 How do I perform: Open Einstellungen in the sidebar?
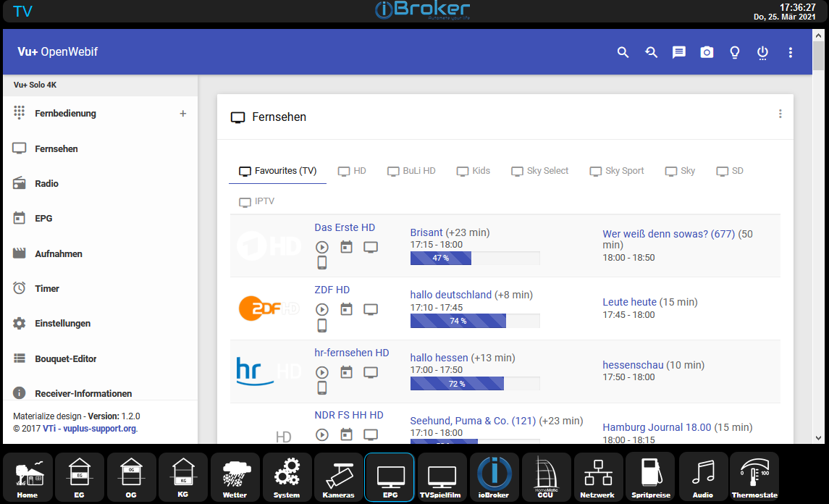62,323
